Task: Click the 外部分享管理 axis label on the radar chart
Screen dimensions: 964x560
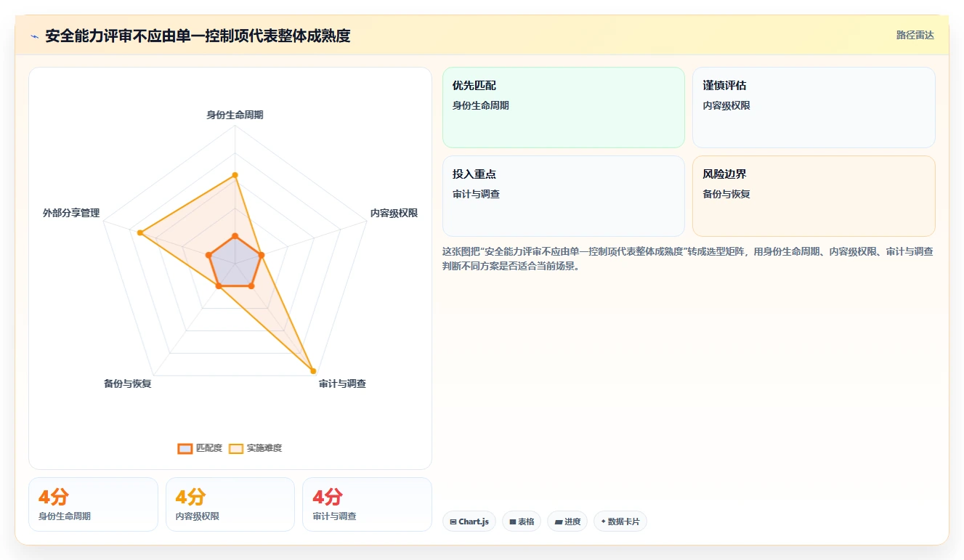Action: coord(71,213)
